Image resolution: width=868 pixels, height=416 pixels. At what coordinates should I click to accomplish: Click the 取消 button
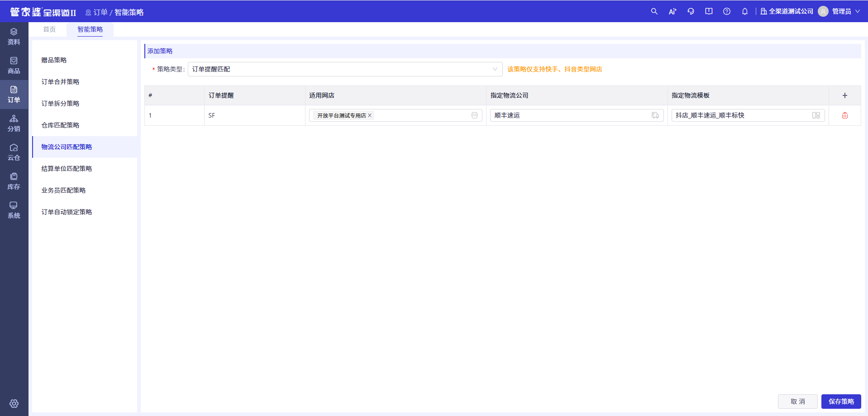(x=797, y=402)
